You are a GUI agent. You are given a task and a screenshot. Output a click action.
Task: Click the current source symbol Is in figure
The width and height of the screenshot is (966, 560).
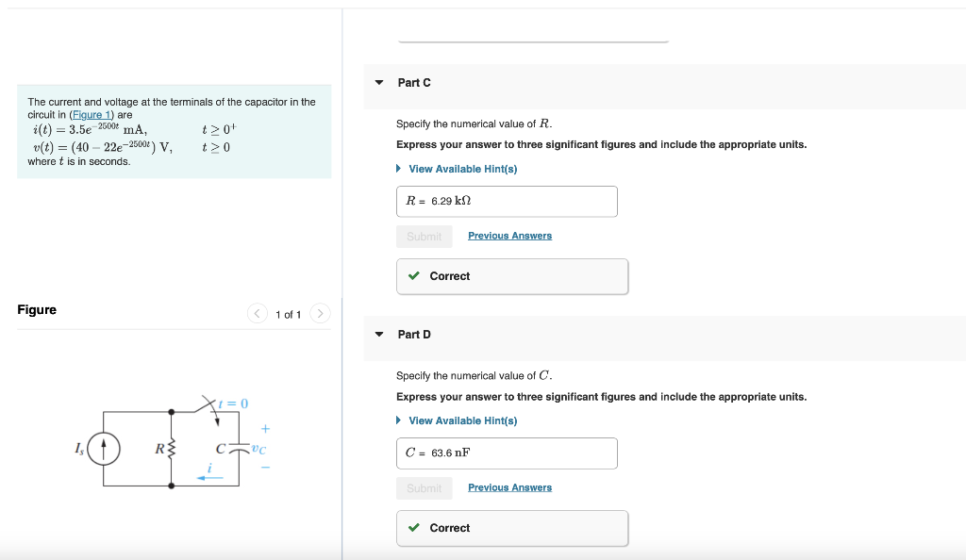point(102,449)
